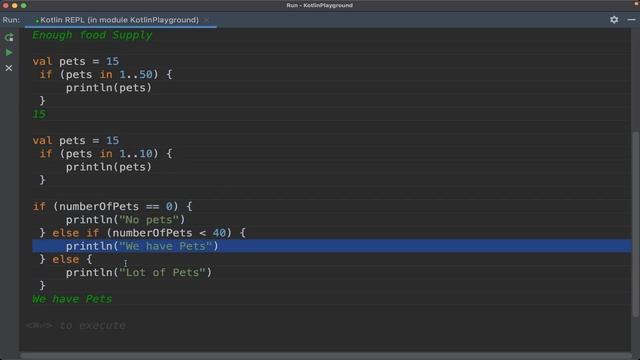Close the Kotlin REPL tab

pyautogui.click(x=207, y=20)
